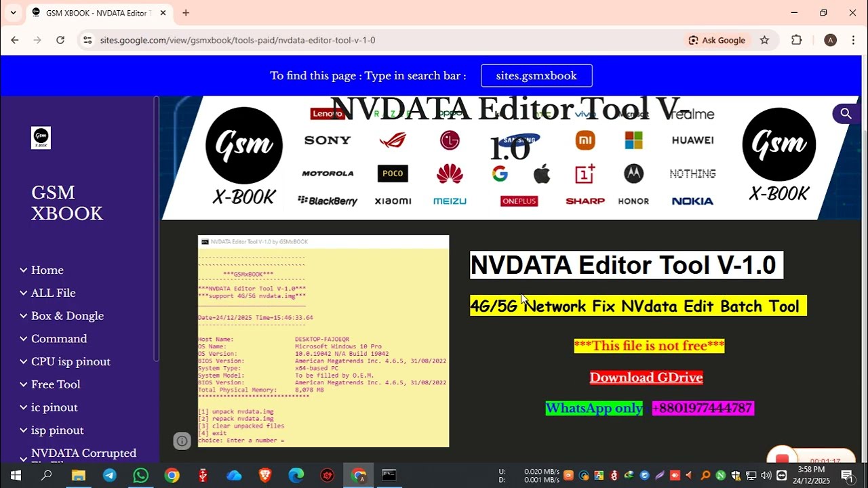This screenshot has height=488, width=868.
Task: Click the browser forward arrow
Action: point(37,40)
